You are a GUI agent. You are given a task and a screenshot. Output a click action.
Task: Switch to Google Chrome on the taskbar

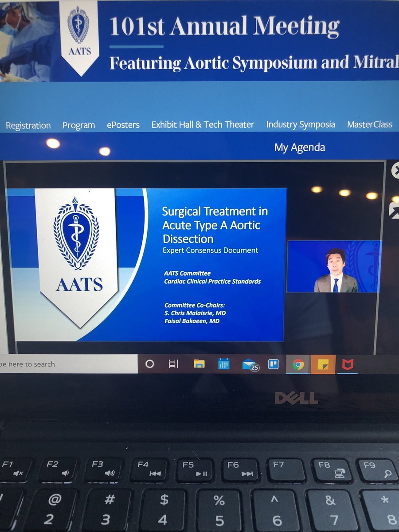coord(297,364)
